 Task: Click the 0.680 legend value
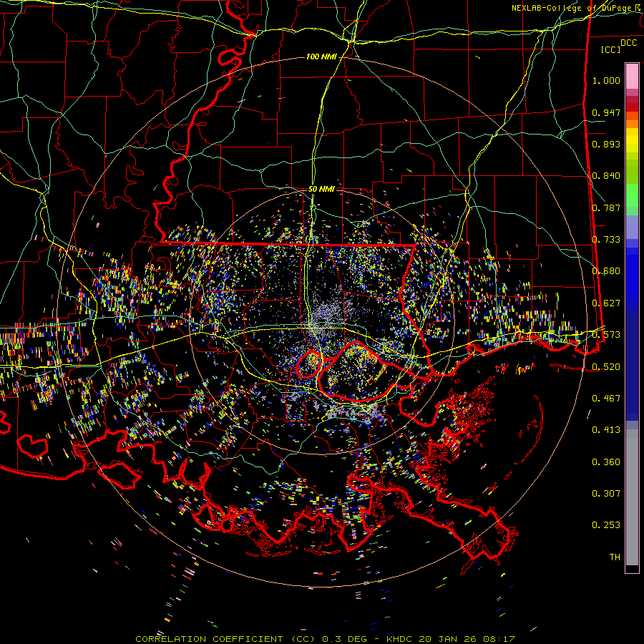click(606, 271)
